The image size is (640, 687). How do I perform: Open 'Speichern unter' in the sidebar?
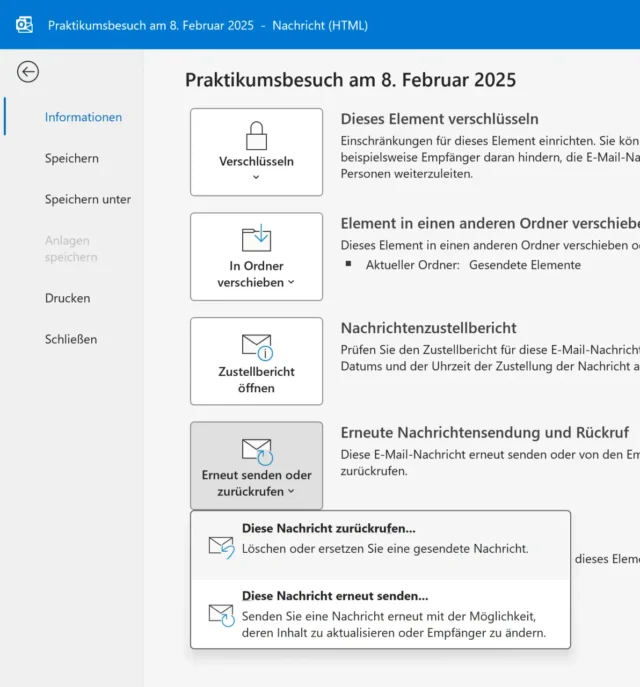88,199
